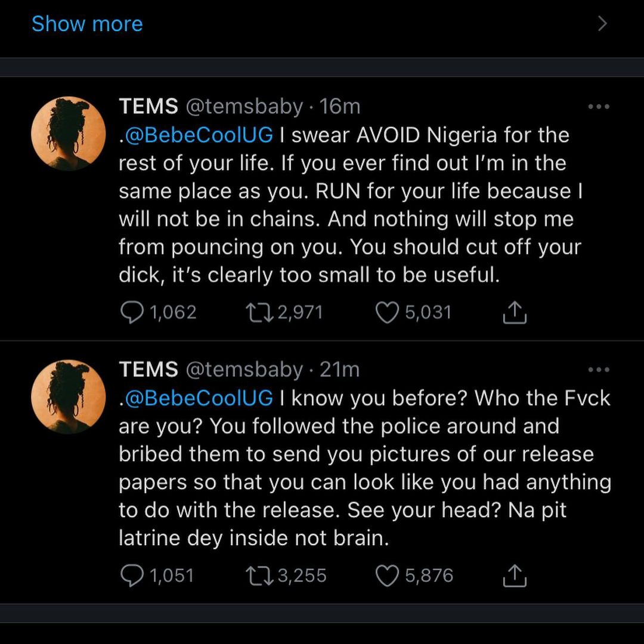Open @BebeCoolUG mention in the 16m tweet
Image resolution: width=644 pixels, height=644 pixels.
198,135
